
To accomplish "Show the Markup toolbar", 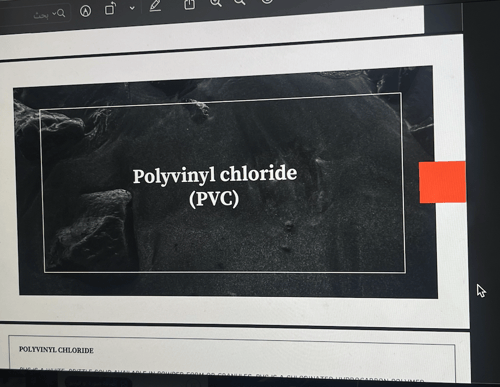I will click(86, 11).
